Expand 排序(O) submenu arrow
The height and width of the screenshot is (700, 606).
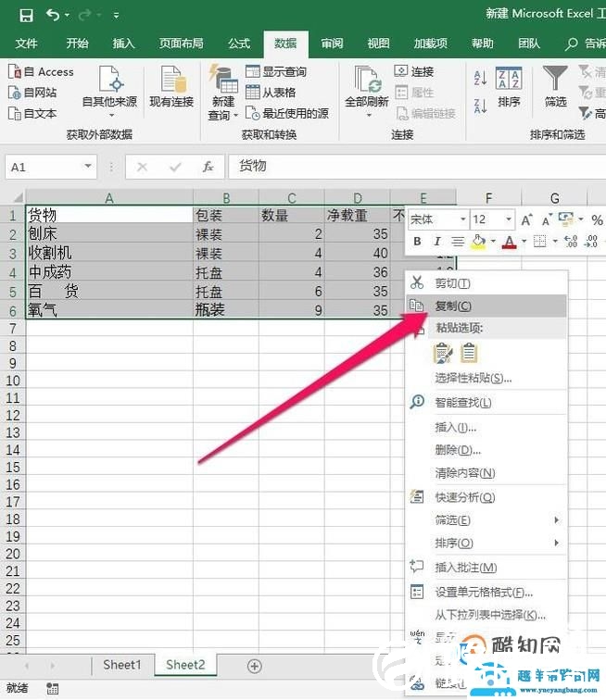click(x=556, y=543)
